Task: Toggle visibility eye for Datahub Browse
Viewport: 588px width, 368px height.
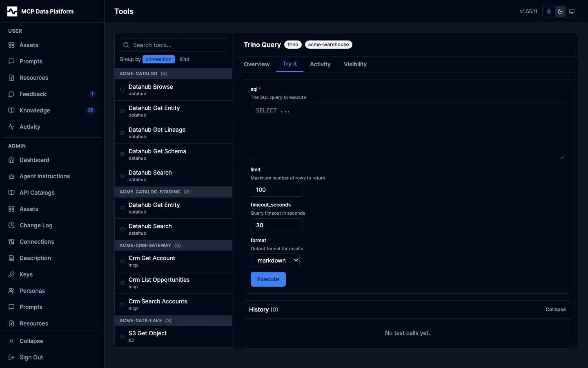Action: point(122,90)
